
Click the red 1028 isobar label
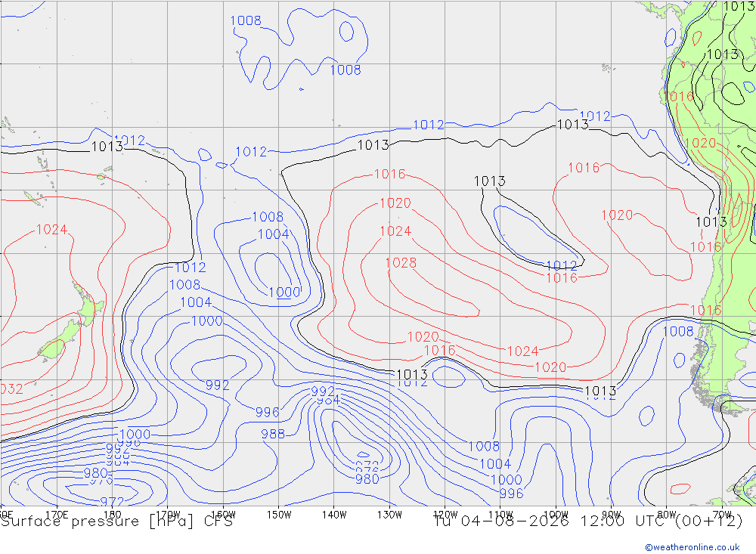[401, 263]
